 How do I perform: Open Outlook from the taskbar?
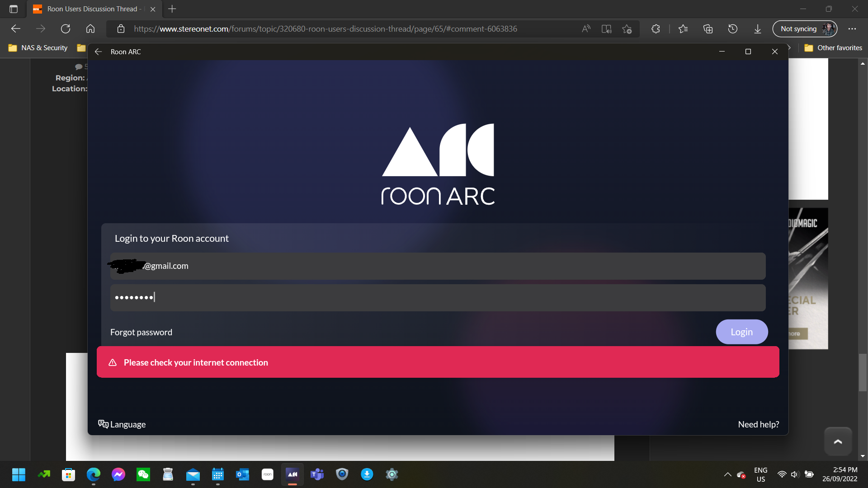(x=243, y=475)
